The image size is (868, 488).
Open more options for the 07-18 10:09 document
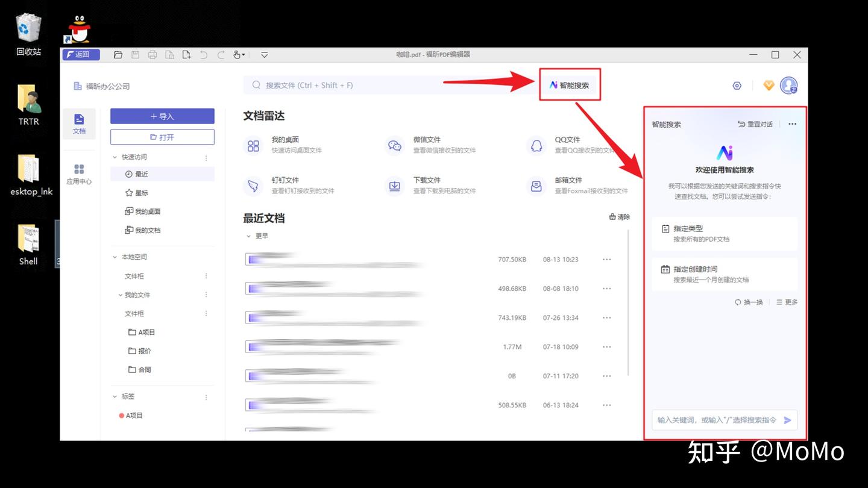click(x=606, y=347)
